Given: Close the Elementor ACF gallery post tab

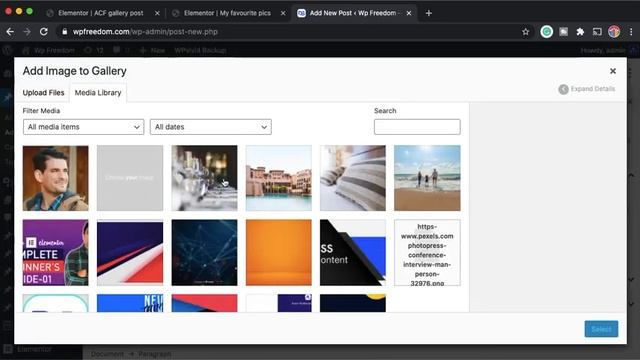Looking at the screenshot, I should pos(157,13).
